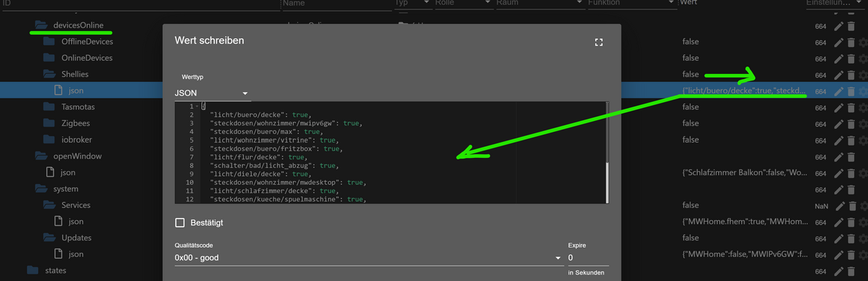Select the OfflineDevices tree entry
The height and width of the screenshot is (281, 868).
pos(87,41)
